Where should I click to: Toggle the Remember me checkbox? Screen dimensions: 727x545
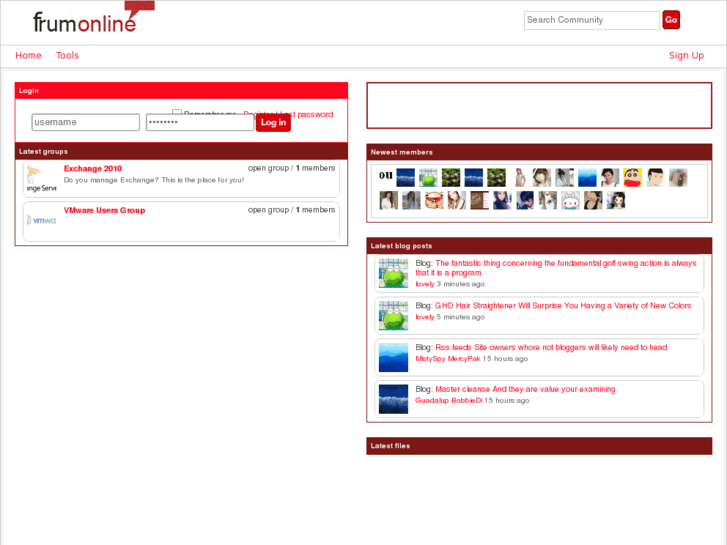177,113
